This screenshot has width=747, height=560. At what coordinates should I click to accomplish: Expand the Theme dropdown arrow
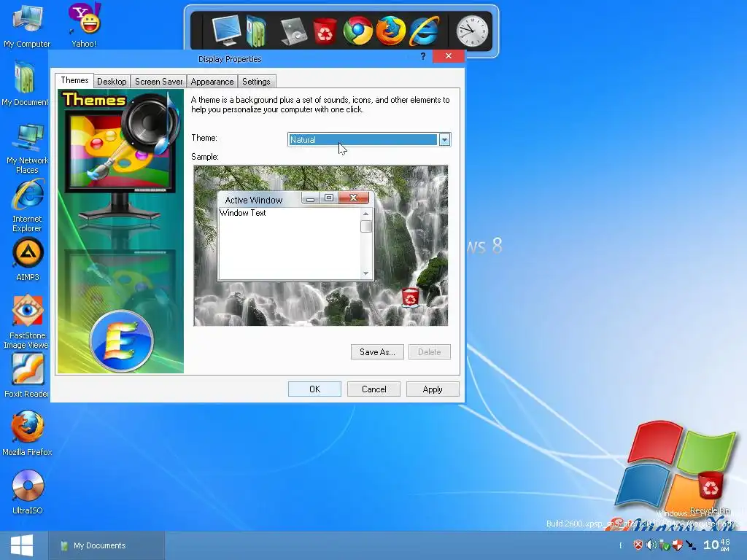tap(444, 139)
